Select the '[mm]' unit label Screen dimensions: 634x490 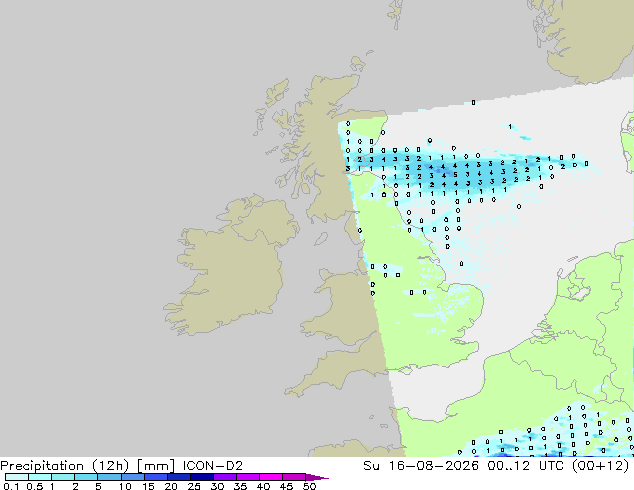coord(156,466)
